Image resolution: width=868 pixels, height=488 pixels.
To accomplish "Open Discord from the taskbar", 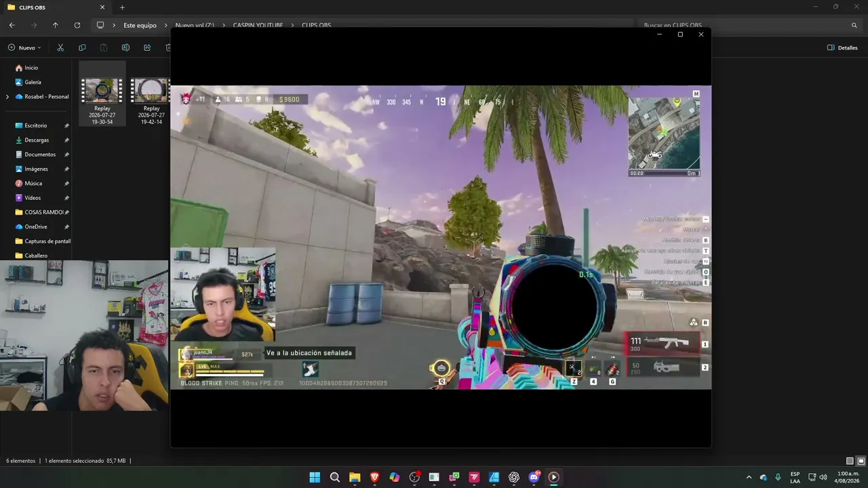I will [x=534, y=477].
